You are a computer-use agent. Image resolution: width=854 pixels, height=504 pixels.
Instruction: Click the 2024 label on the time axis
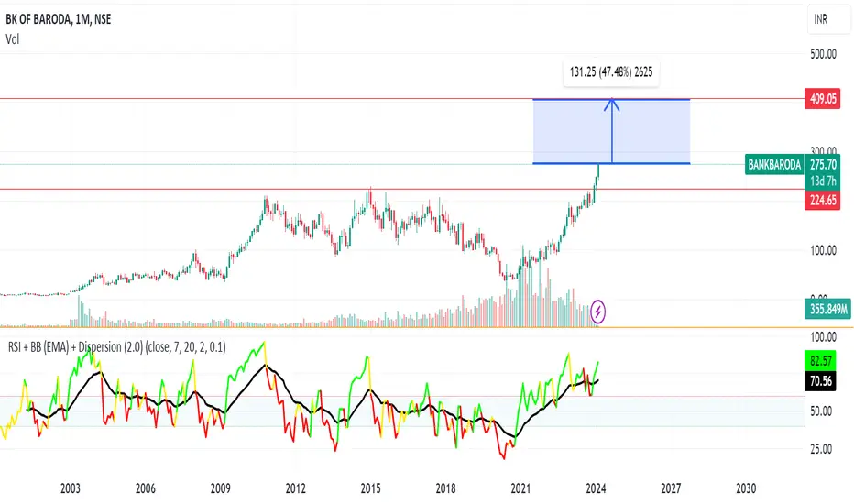click(596, 488)
